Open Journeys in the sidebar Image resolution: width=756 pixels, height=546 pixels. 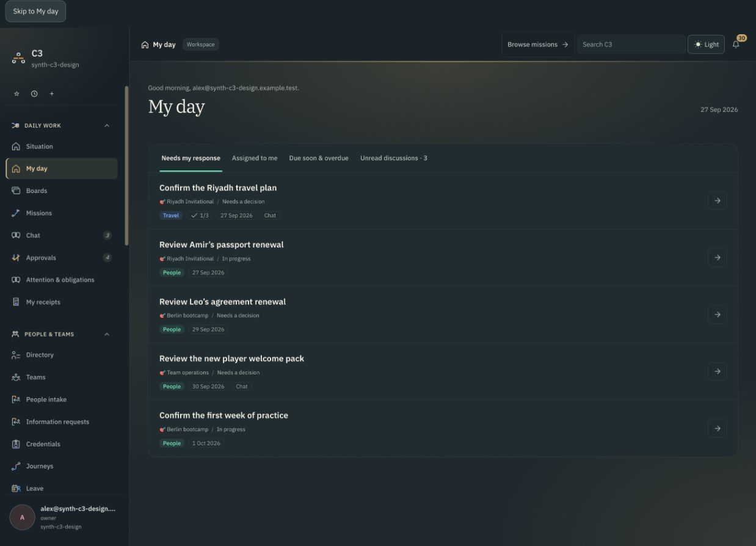point(62,466)
